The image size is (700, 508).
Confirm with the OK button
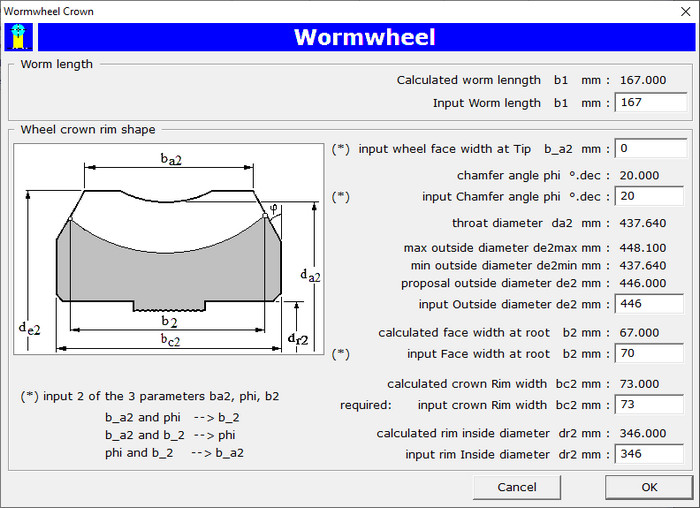coord(649,487)
